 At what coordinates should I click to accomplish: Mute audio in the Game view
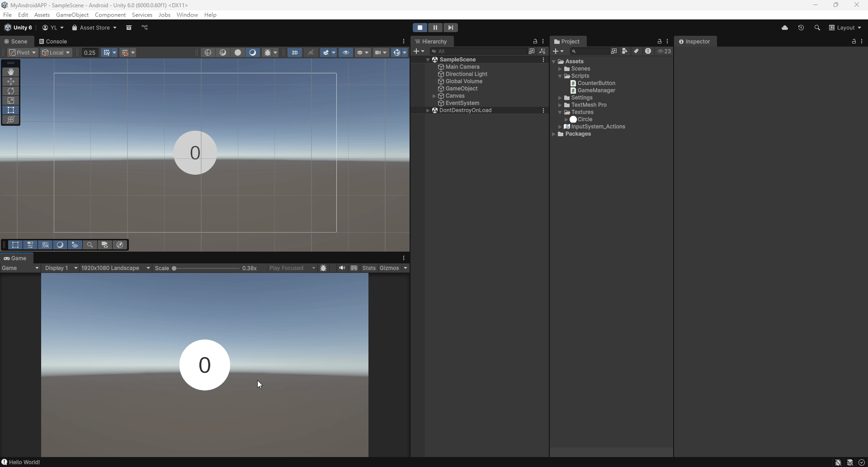(342, 268)
